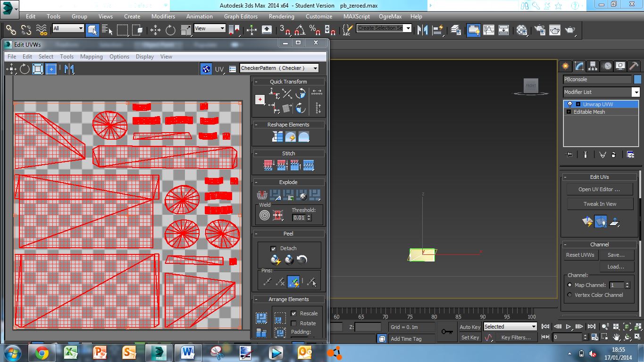Open the Mapping menu in Edit UVWs

point(91,57)
